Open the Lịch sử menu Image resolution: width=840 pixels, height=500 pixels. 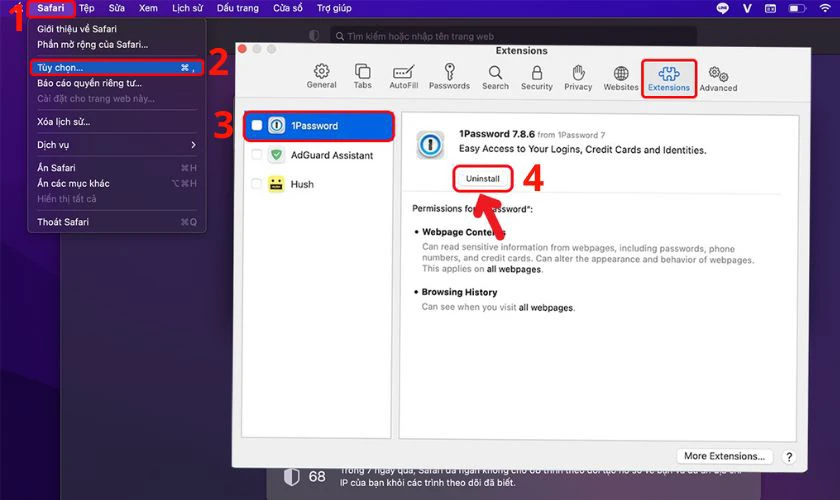(x=187, y=8)
